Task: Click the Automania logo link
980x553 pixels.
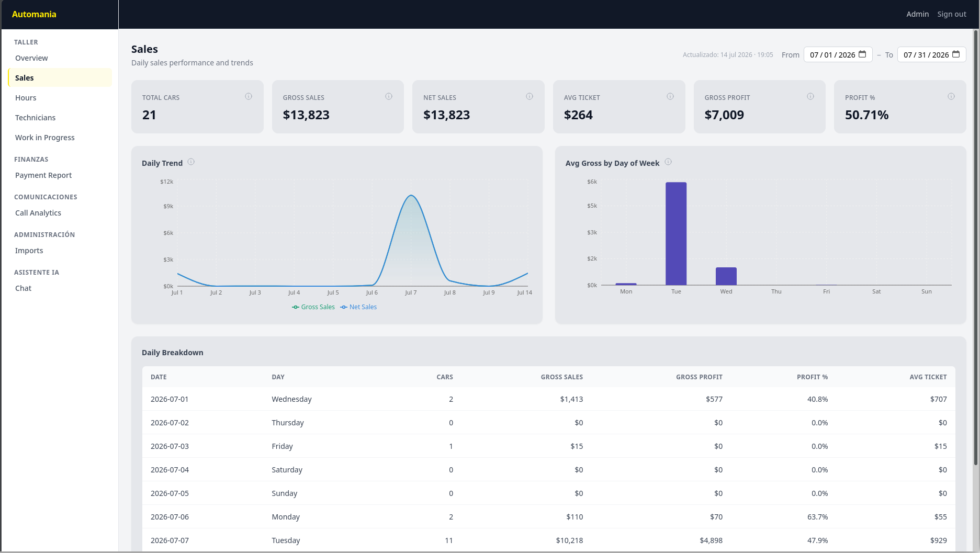Action: (x=34, y=14)
